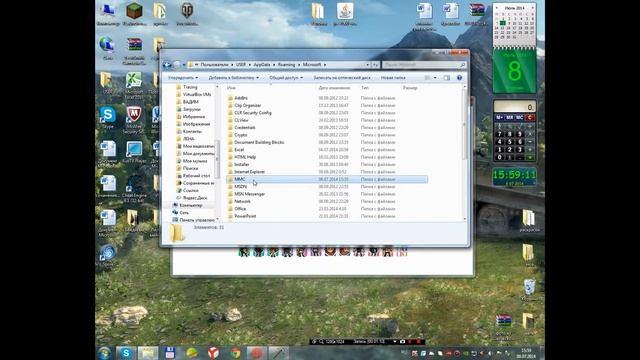Click the AppData segment in the address bar
640x360 pixels.
(262, 64)
